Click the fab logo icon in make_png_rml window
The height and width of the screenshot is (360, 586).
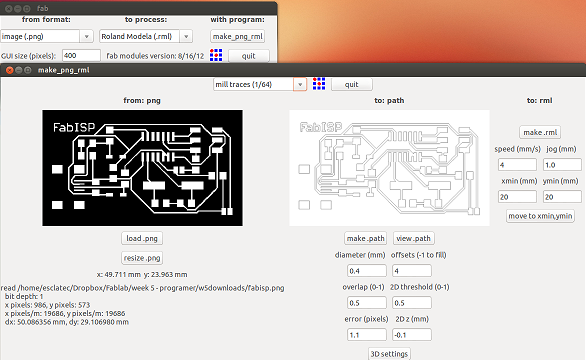click(x=319, y=84)
